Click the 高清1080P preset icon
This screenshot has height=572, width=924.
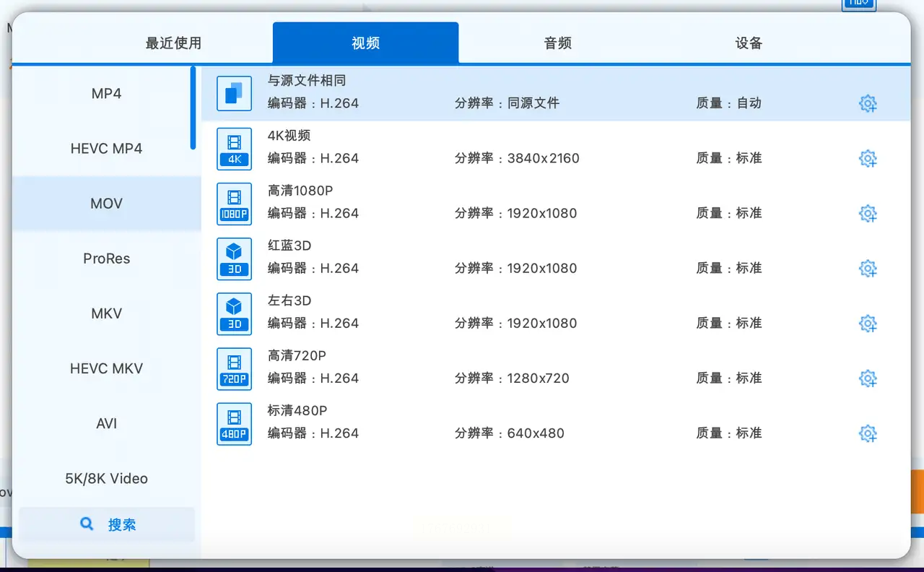(235, 204)
